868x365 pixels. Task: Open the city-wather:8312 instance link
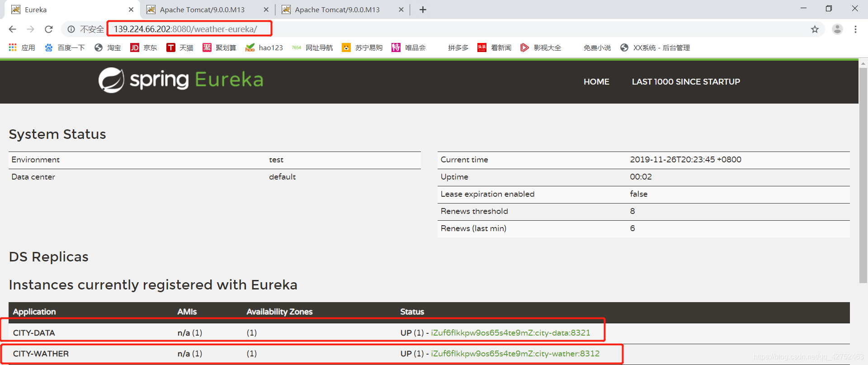(x=515, y=354)
